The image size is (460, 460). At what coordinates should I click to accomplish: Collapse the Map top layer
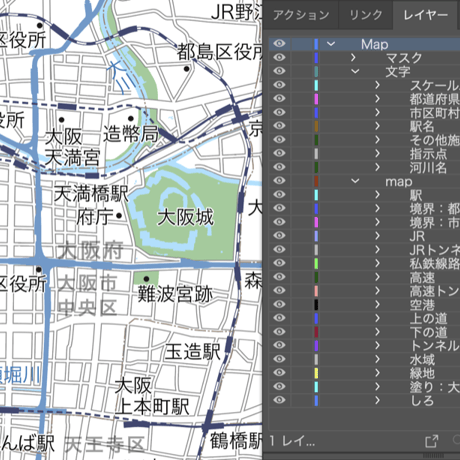click(x=331, y=44)
